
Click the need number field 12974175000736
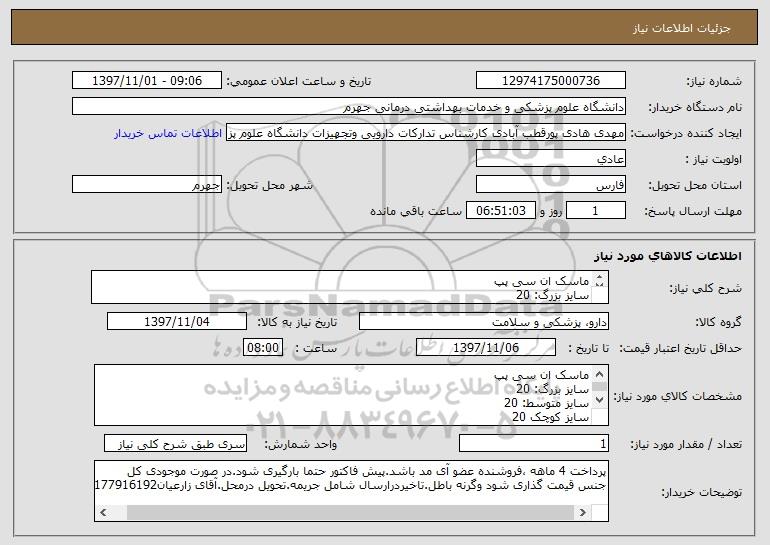pyautogui.click(x=550, y=81)
